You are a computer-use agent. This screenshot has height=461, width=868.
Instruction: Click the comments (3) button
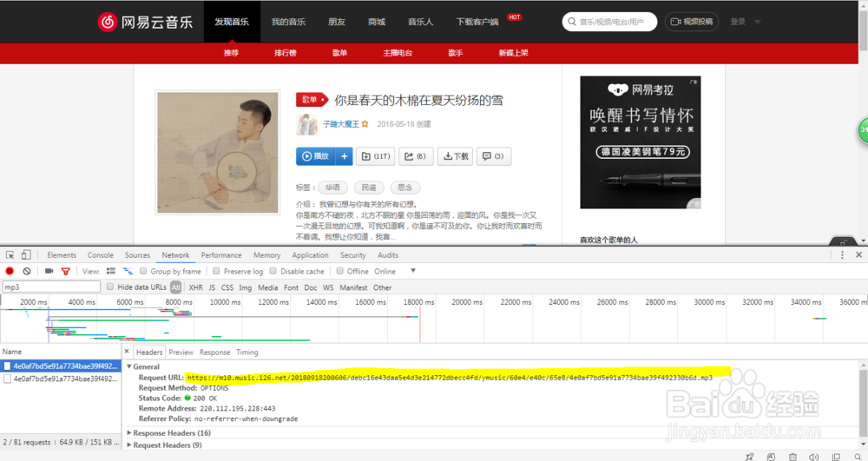coord(493,156)
